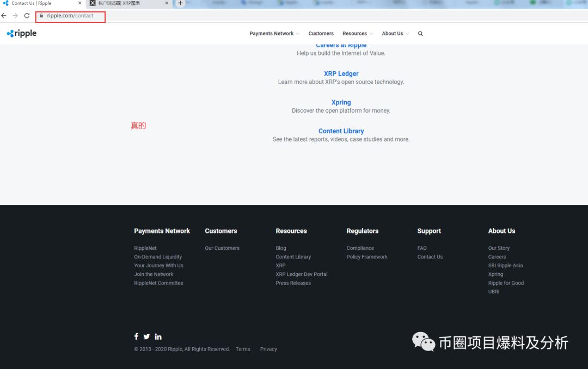588x369 pixels.
Task: Select the Contact Us | Ripple tab
Action: (42, 3)
